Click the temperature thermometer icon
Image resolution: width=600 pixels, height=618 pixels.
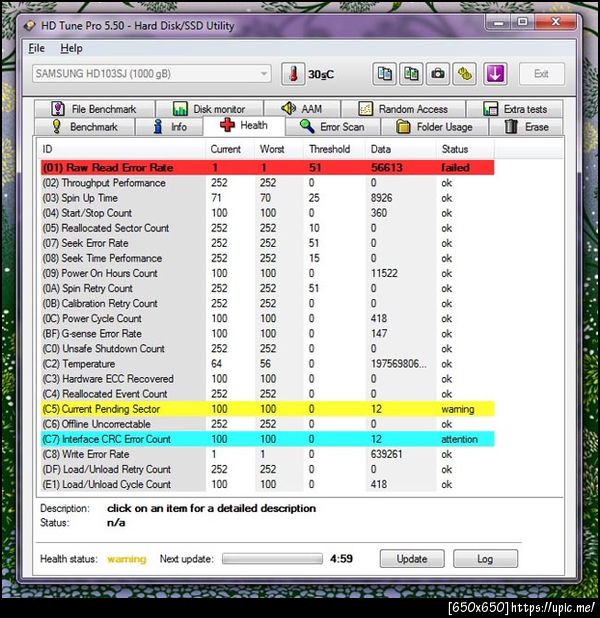(293, 74)
